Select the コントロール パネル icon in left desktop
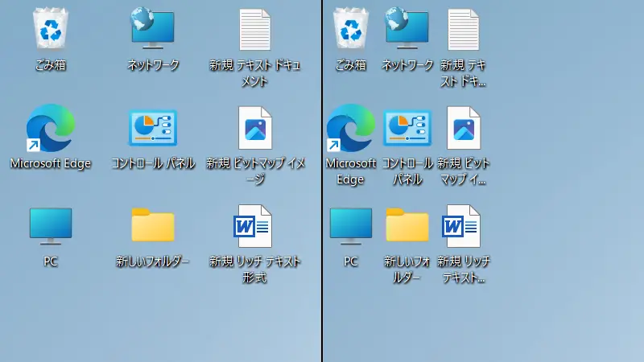The width and height of the screenshot is (644, 362). click(153, 128)
